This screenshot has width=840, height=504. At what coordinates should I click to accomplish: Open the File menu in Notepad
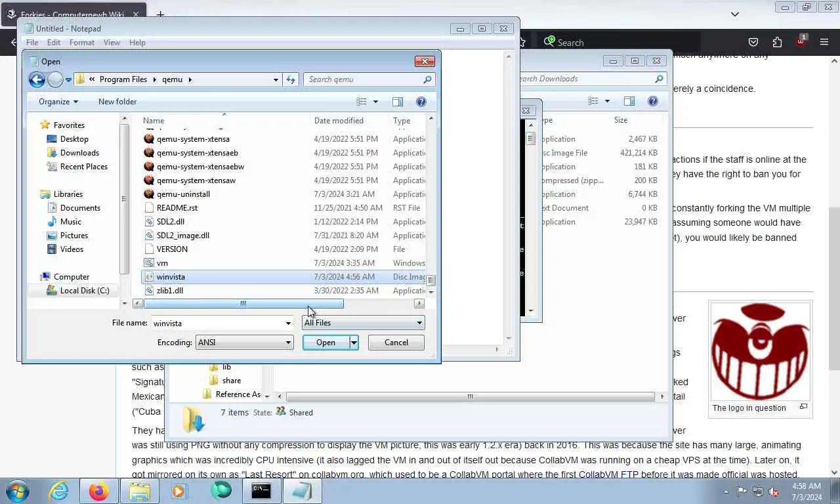click(31, 43)
